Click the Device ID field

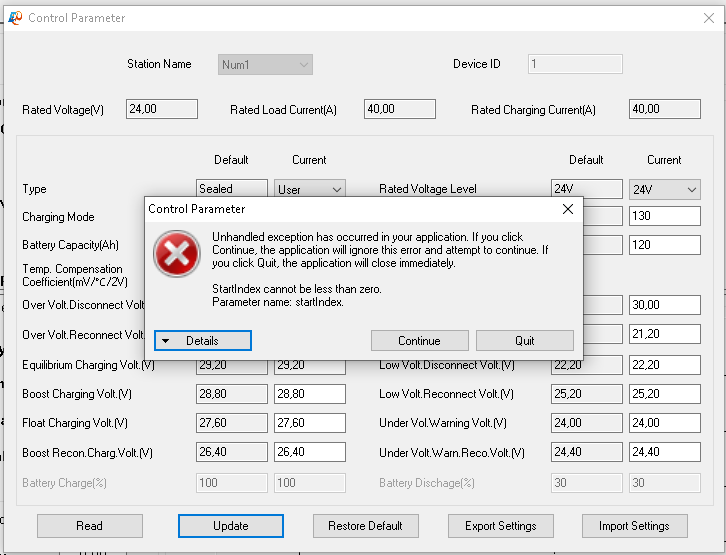(575, 65)
